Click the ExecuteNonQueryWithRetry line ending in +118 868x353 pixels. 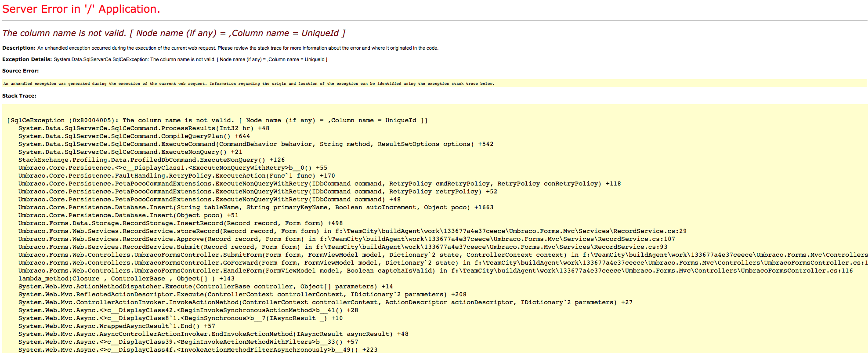(x=319, y=184)
